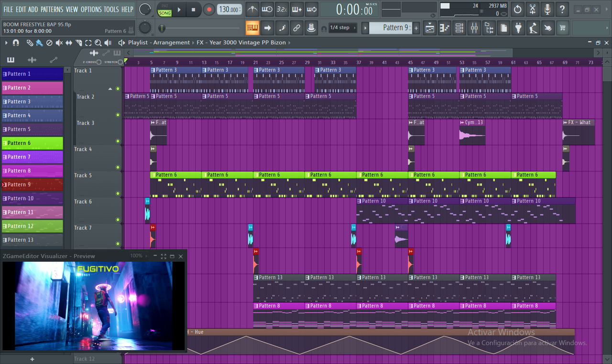Click the Record button

[209, 9]
